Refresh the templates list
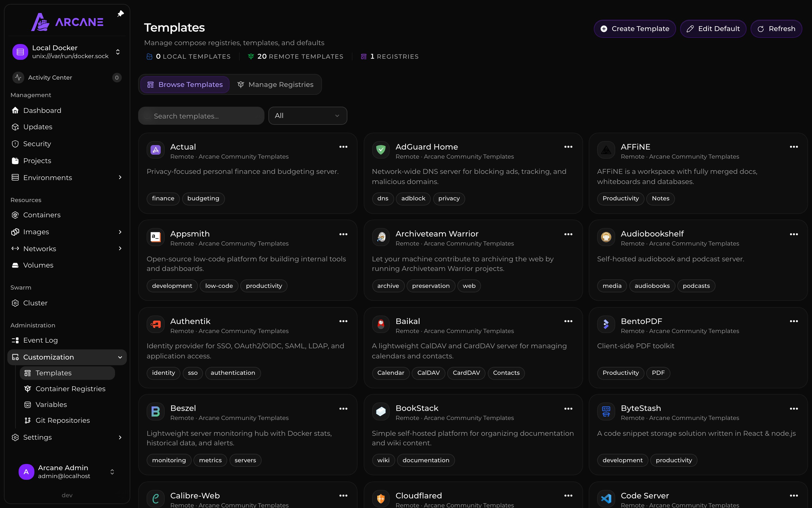Screen dimensions: 812x508 pos(776,29)
